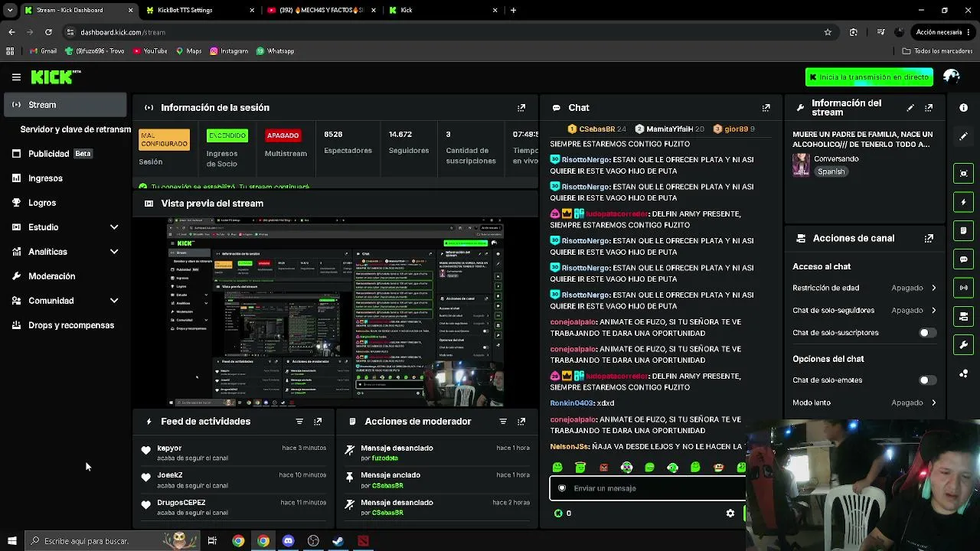The width and height of the screenshot is (980, 551).
Task: Open Steam from the Windows taskbar
Action: click(338, 541)
